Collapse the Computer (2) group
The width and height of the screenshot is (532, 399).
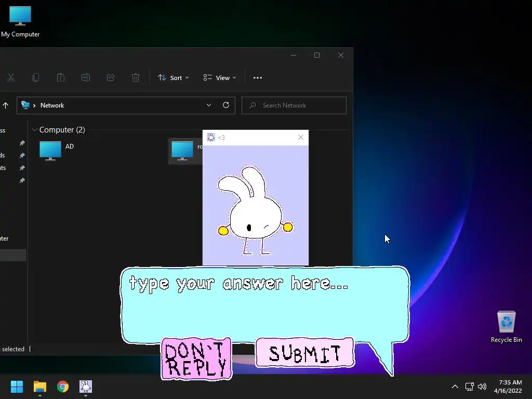coord(35,130)
